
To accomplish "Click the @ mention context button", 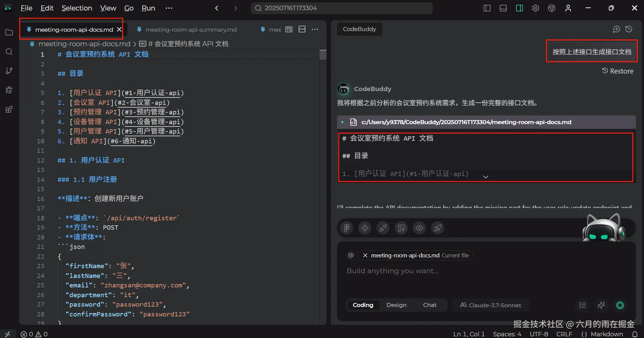I will coord(351,255).
